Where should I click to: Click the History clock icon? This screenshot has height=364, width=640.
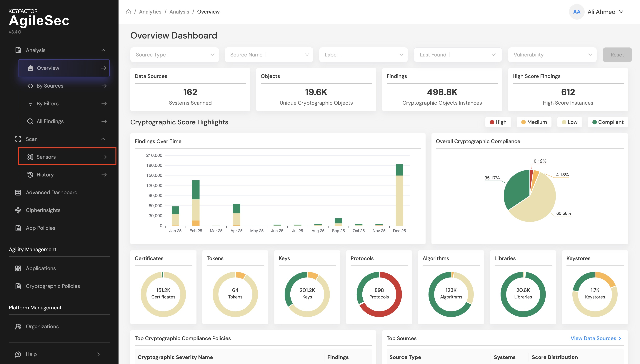tap(30, 174)
